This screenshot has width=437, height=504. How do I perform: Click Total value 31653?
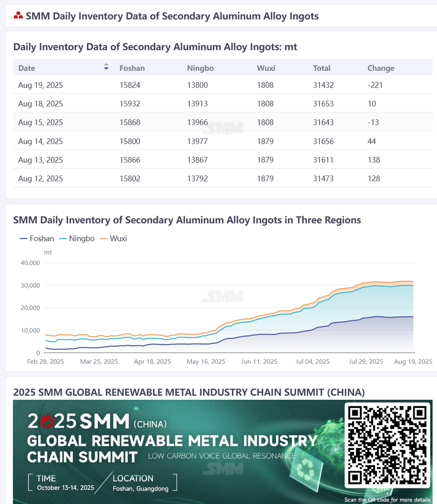click(x=323, y=104)
